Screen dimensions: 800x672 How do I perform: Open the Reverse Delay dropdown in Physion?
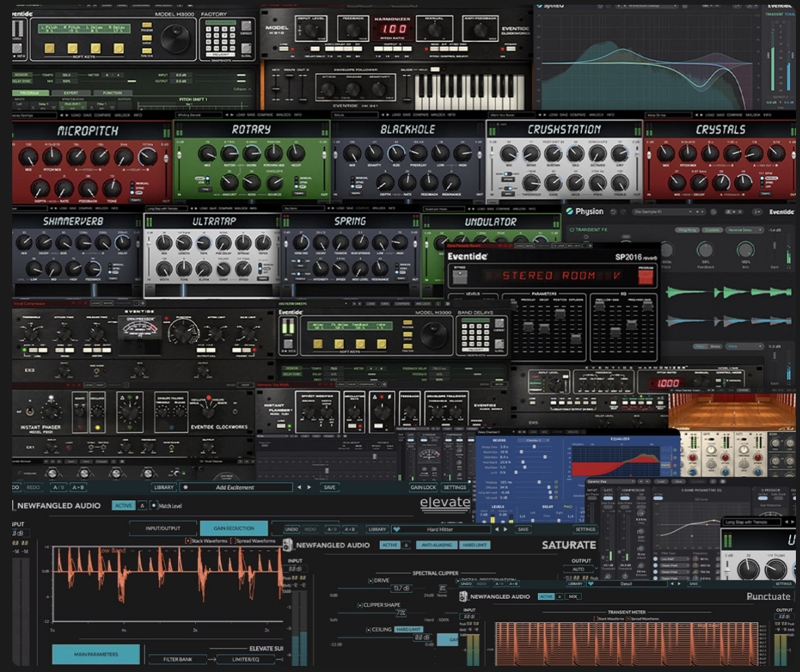[x=744, y=230]
